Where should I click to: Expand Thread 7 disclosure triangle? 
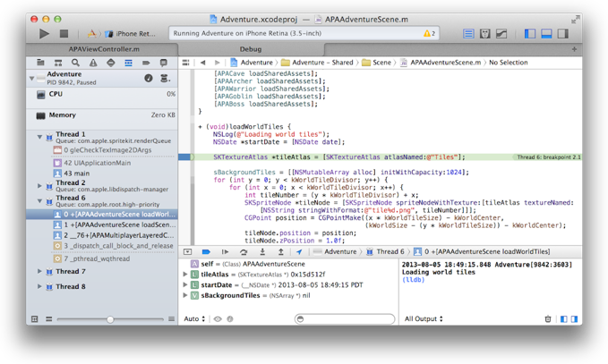(x=39, y=272)
